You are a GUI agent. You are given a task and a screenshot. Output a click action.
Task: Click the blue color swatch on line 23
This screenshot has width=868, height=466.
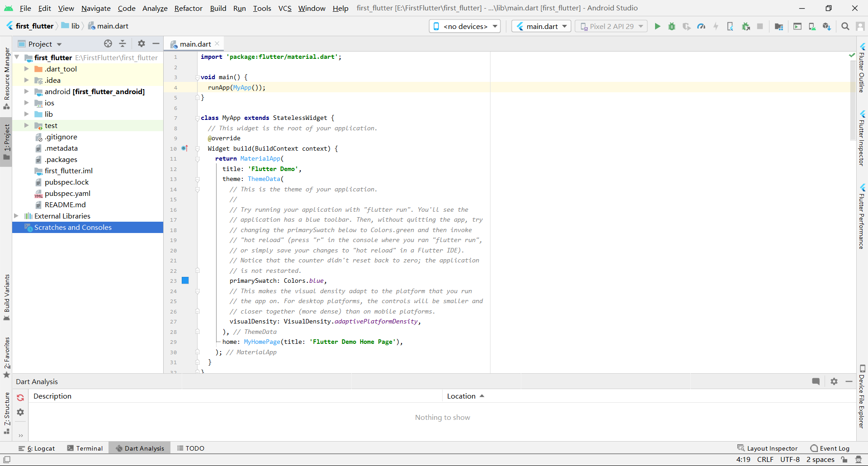(185, 281)
